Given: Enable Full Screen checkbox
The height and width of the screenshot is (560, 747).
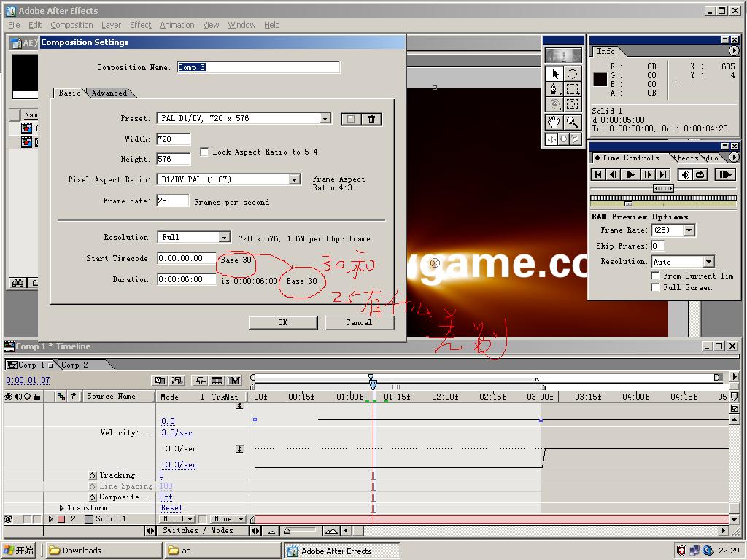Looking at the screenshot, I should point(656,287).
